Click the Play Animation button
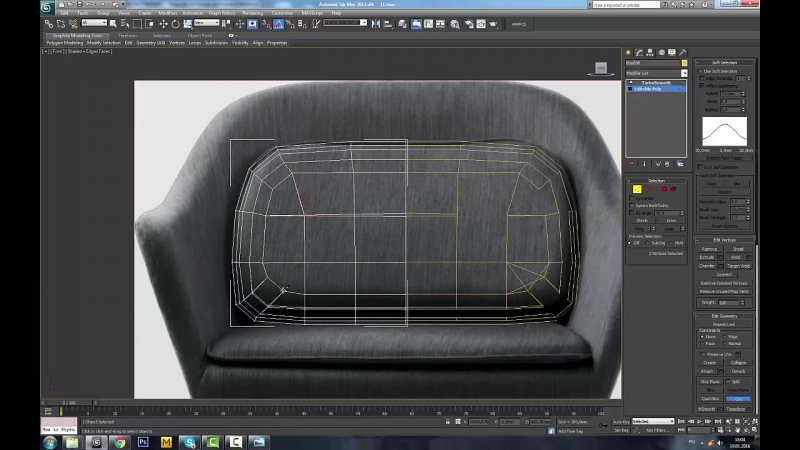This screenshot has width=800, height=450. (699, 421)
